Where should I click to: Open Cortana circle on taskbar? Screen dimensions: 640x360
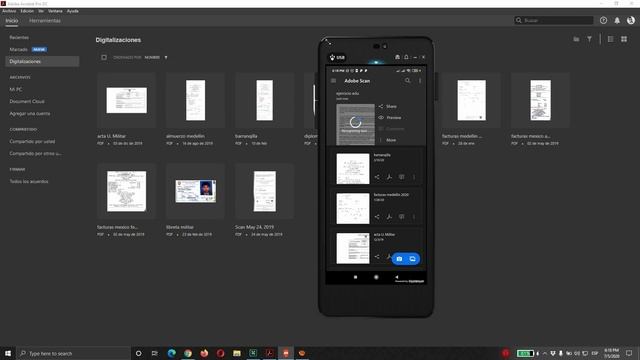pyautogui.click(x=138, y=353)
